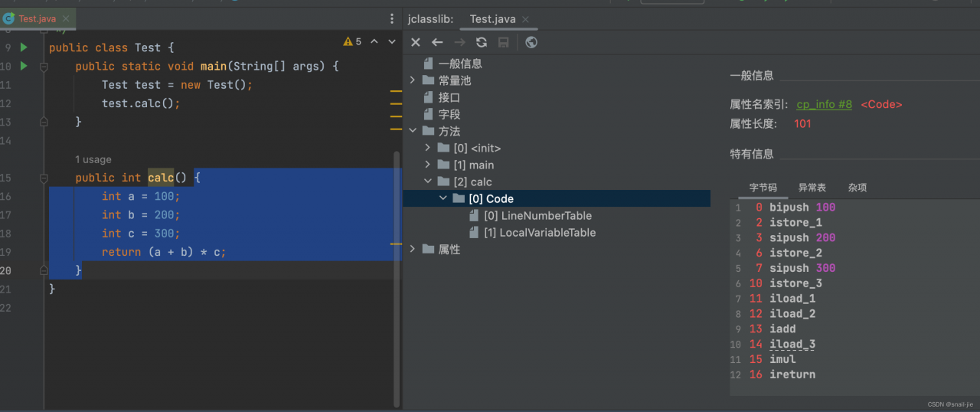Select the [0] LineNumberTable tree item

537,215
